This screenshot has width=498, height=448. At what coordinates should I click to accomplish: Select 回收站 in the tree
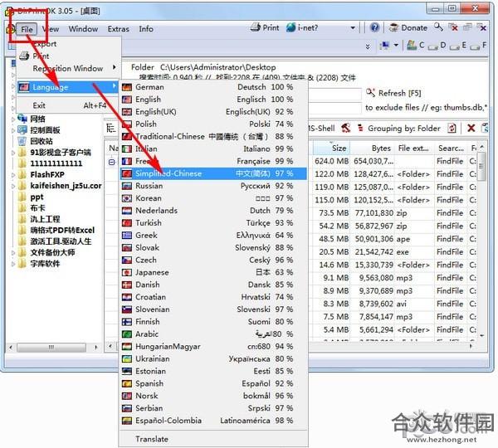pyautogui.click(x=41, y=141)
